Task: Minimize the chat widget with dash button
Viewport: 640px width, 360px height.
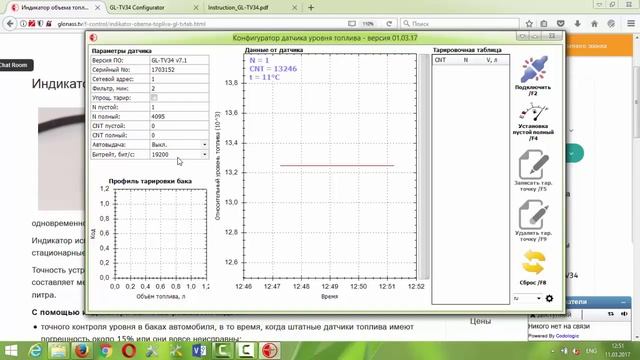Action: [x=623, y=302]
